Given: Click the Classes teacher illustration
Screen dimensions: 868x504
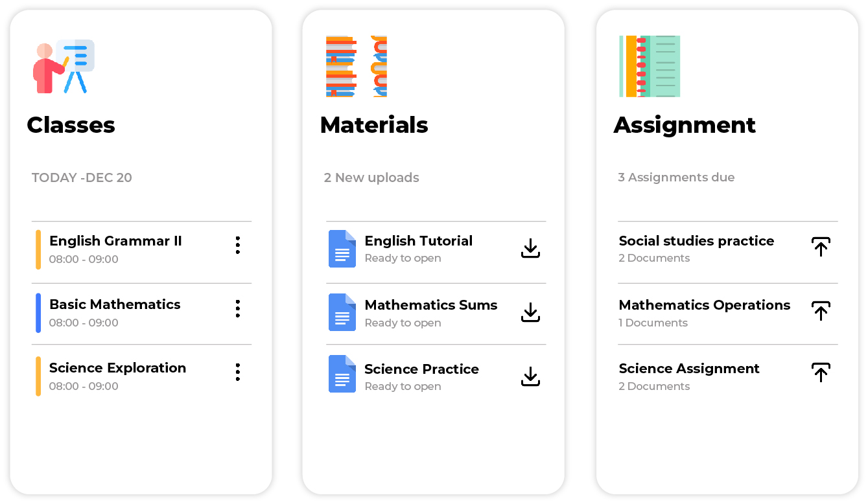Looking at the screenshot, I should click(64, 66).
